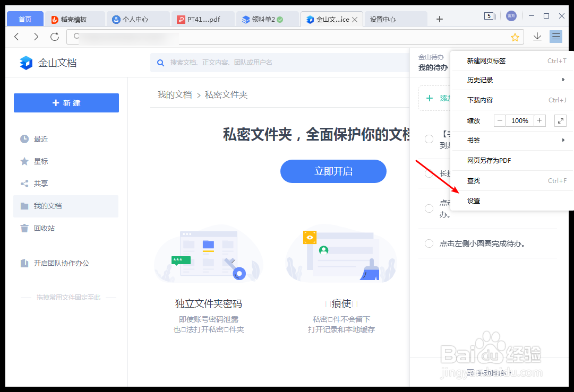Focus the document search field
574x392 pixels.
tap(280, 63)
